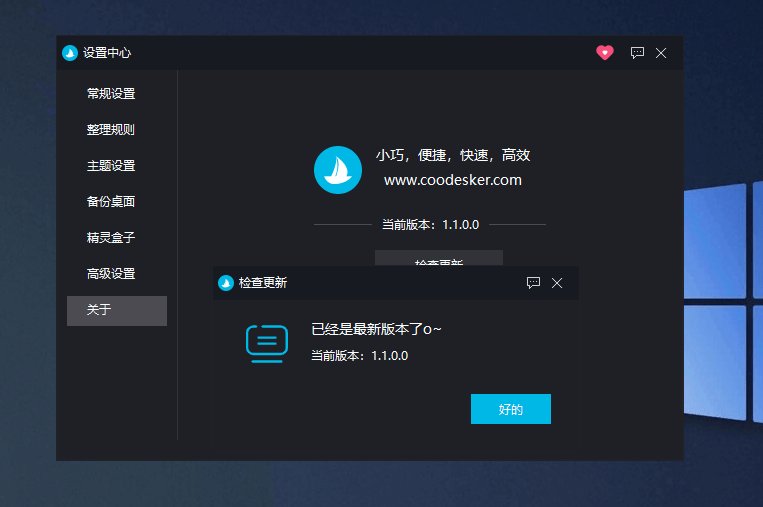The image size is (763, 507).
Task: Open 精灵盒子 in the sidebar
Action: coord(111,238)
